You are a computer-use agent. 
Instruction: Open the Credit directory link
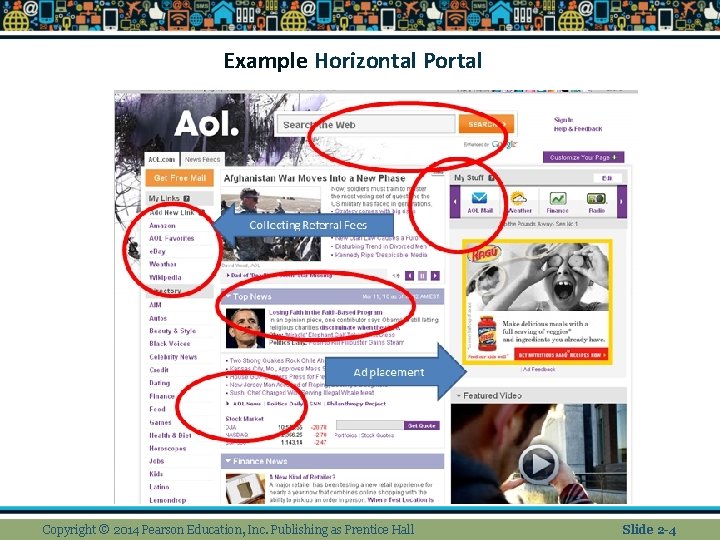click(159, 370)
